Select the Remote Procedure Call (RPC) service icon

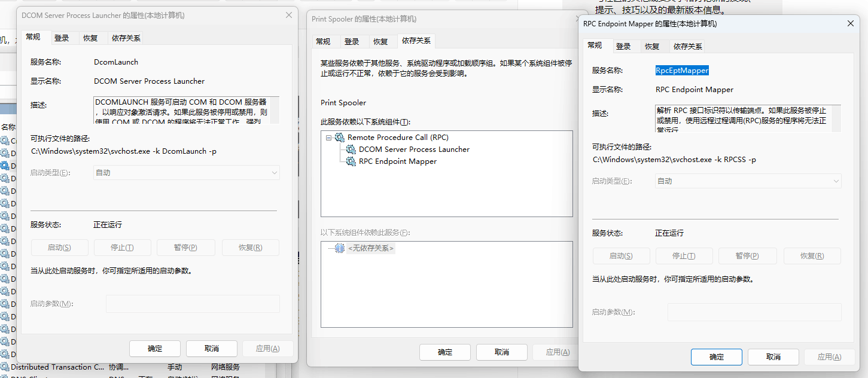(x=340, y=137)
